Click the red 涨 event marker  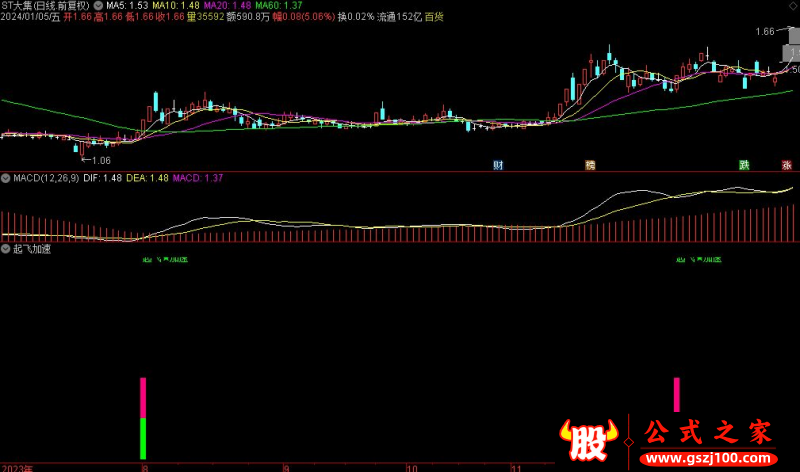pos(786,164)
